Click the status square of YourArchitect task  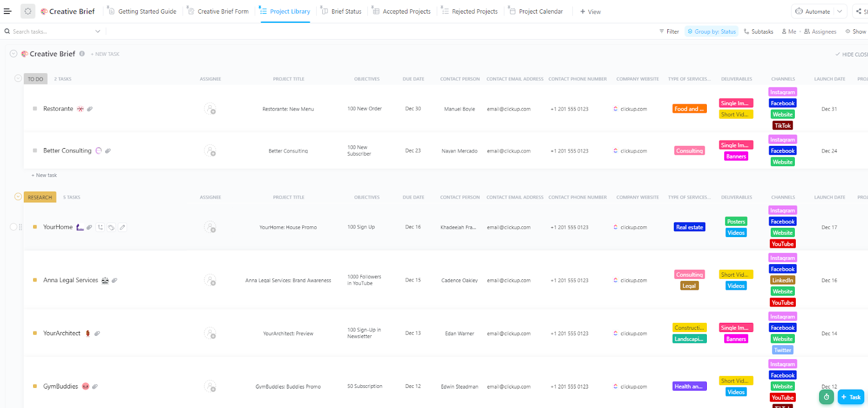pyautogui.click(x=35, y=333)
